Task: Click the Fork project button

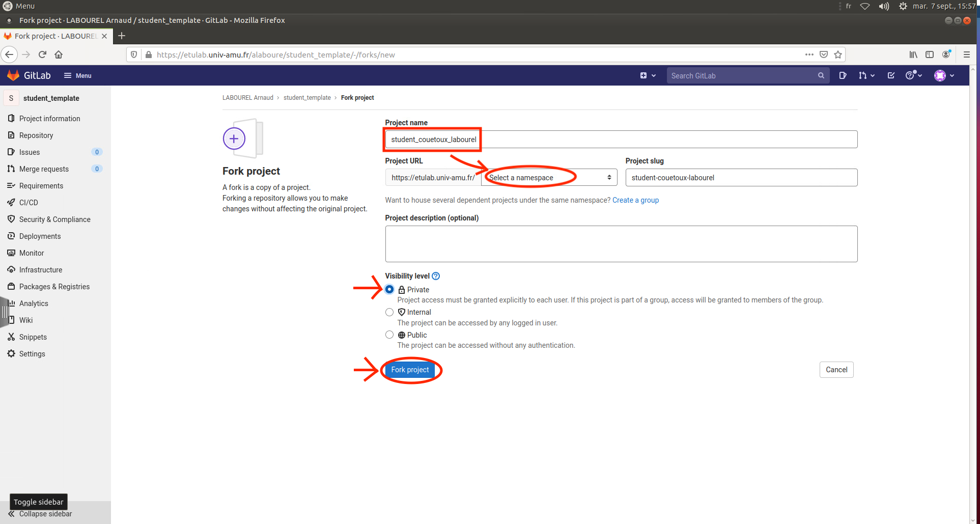Action: coord(410,370)
